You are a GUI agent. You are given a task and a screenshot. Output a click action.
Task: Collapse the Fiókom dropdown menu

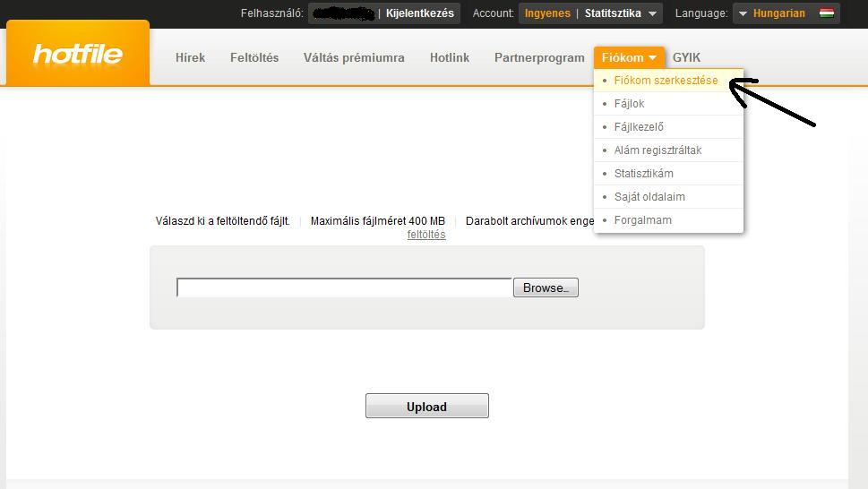[x=629, y=57]
